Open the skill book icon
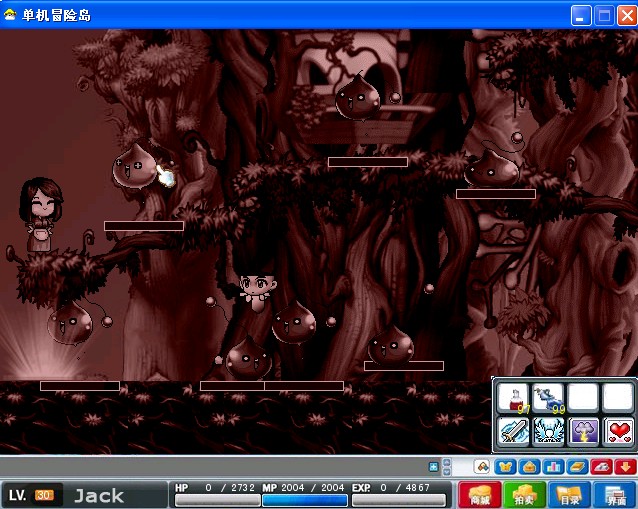 [577, 467]
